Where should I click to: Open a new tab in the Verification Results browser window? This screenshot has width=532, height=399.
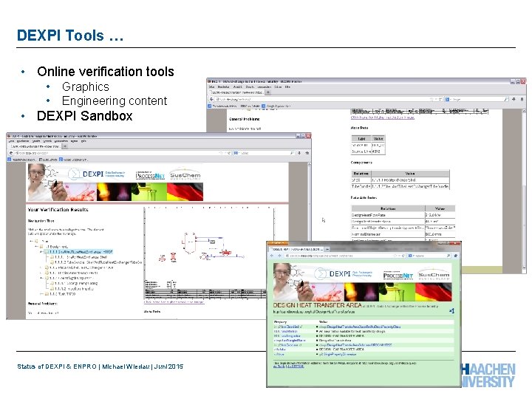65,146
